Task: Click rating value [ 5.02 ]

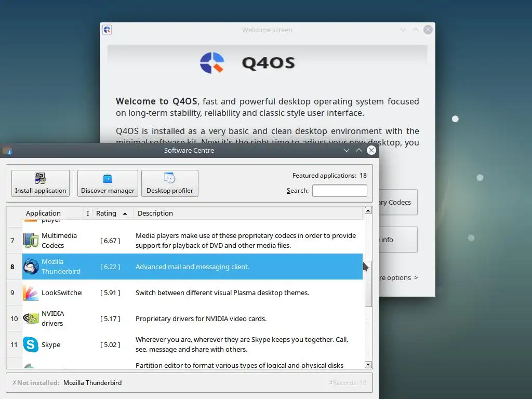Action: 110,345
